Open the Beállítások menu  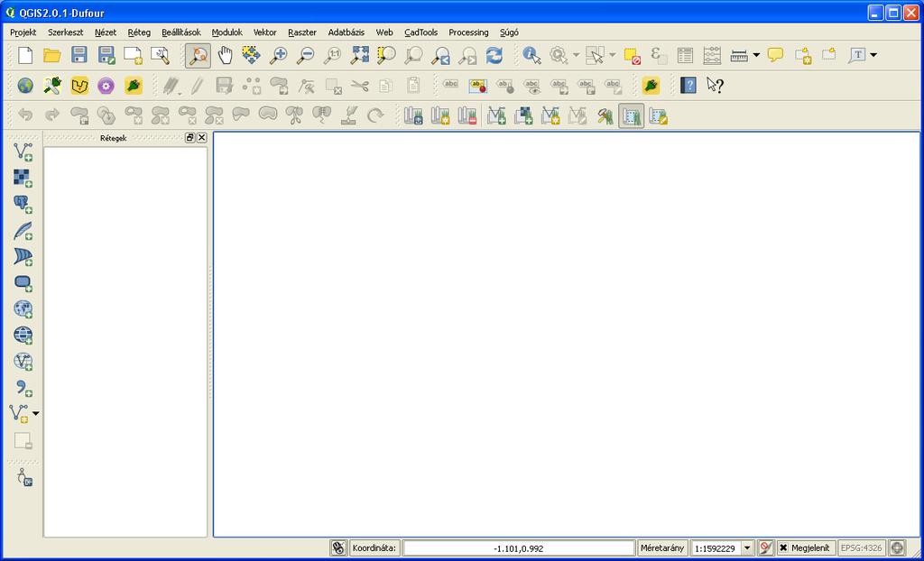click(x=181, y=32)
